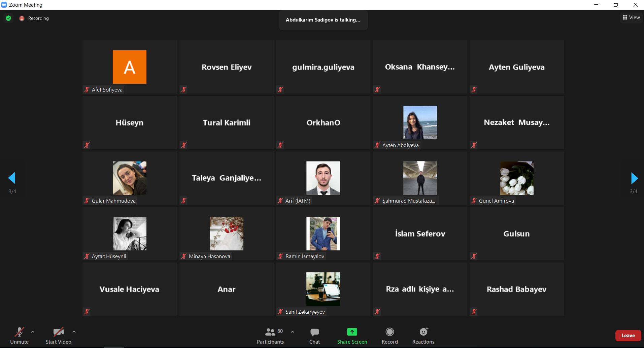The height and width of the screenshot is (348, 644).
Task: Open the View layout menu
Action: click(631, 18)
